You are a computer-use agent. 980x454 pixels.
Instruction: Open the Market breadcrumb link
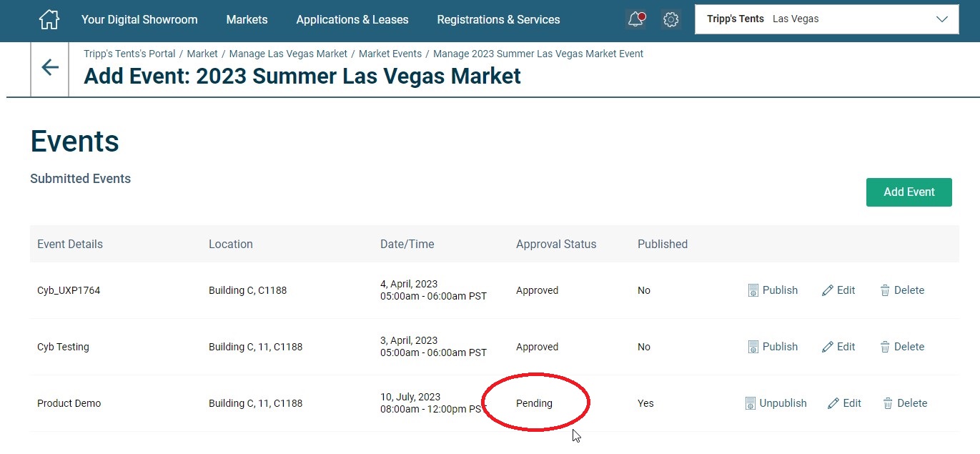[202, 54]
